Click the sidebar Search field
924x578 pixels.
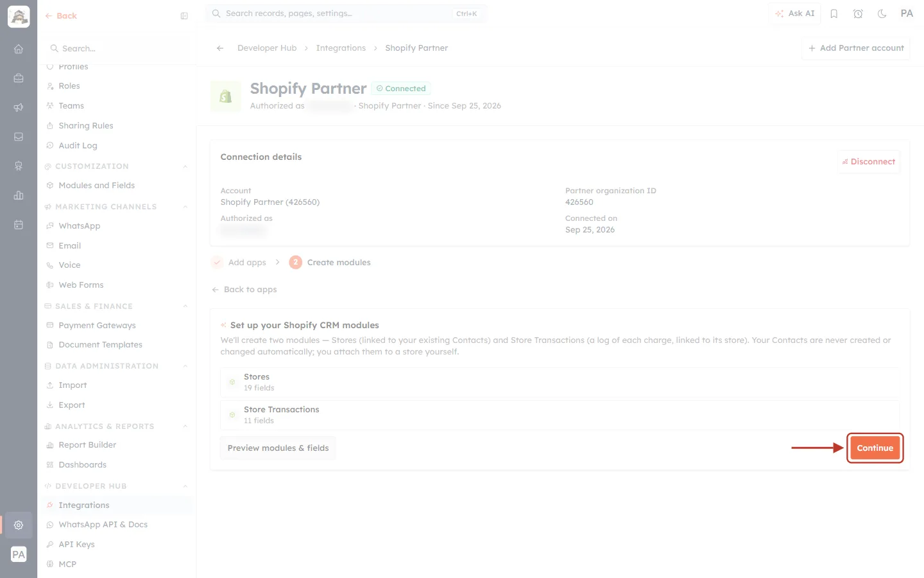(x=117, y=49)
